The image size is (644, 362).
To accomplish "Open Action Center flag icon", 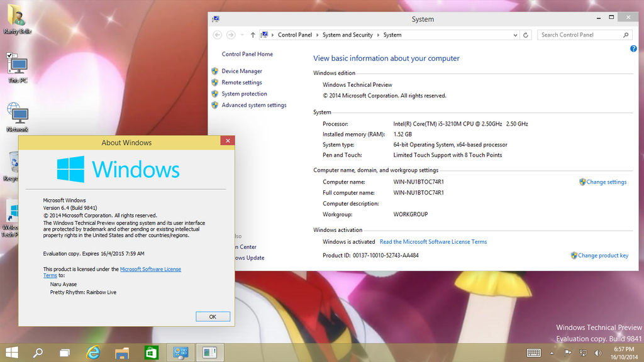I will (x=568, y=353).
